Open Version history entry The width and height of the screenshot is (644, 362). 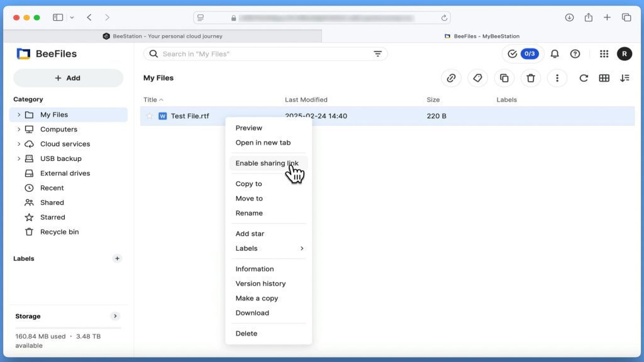tap(269, 284)
